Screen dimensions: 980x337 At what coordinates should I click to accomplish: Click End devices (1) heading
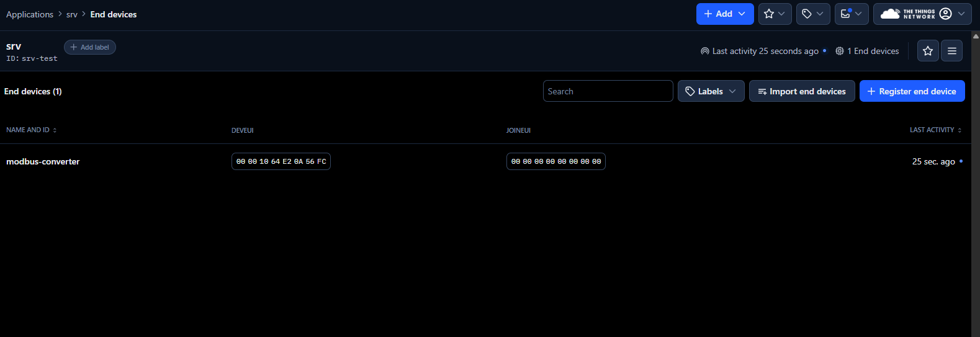(x=33, y=91)
